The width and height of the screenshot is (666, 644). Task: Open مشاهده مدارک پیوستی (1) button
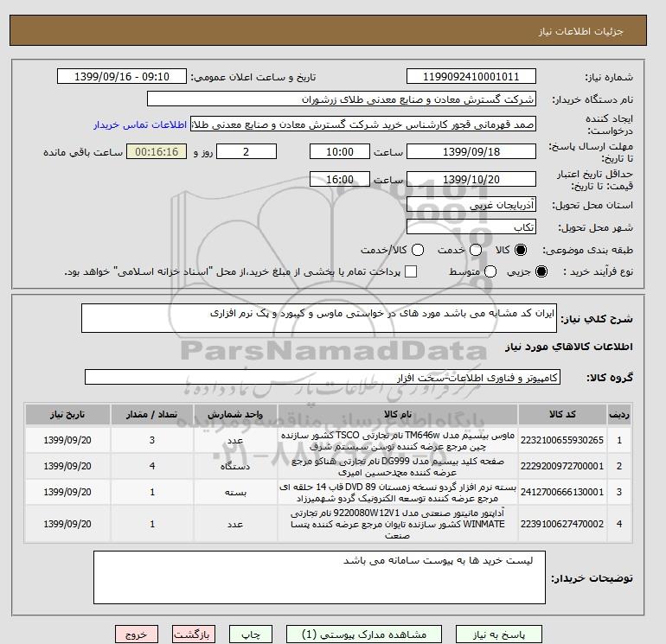(x=364, y=634)
